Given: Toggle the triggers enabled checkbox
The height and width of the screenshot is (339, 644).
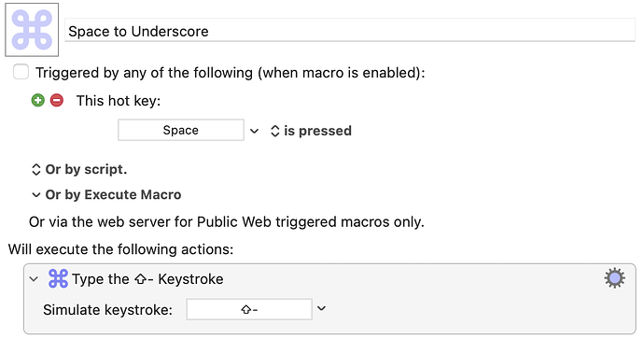Looking at the screenshot, I should coord(21,72).
